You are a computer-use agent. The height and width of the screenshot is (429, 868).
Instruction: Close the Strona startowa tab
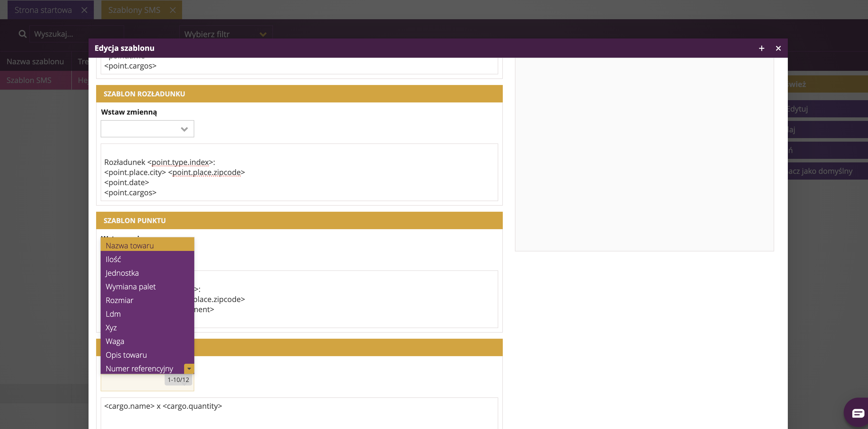[84, 10]
